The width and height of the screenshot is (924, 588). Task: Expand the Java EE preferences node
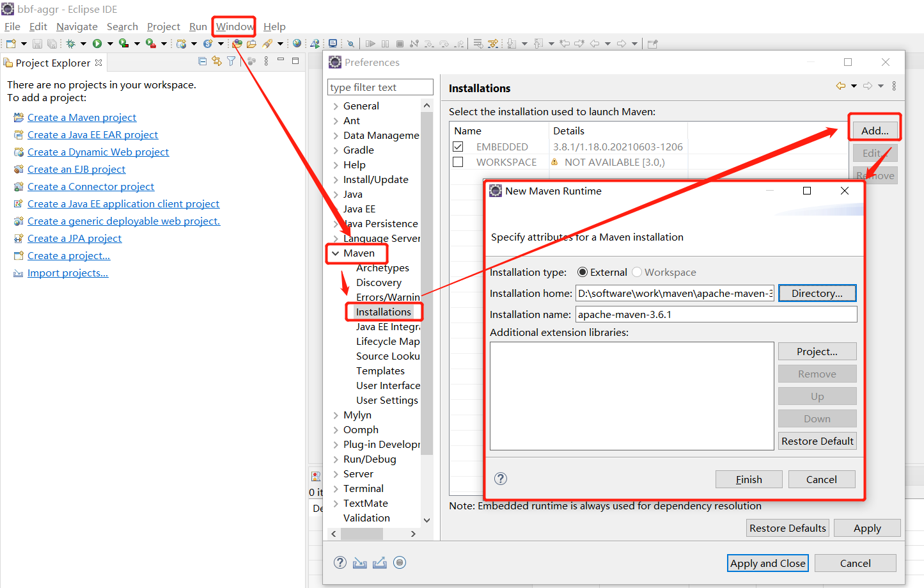(x=336, y=209)
